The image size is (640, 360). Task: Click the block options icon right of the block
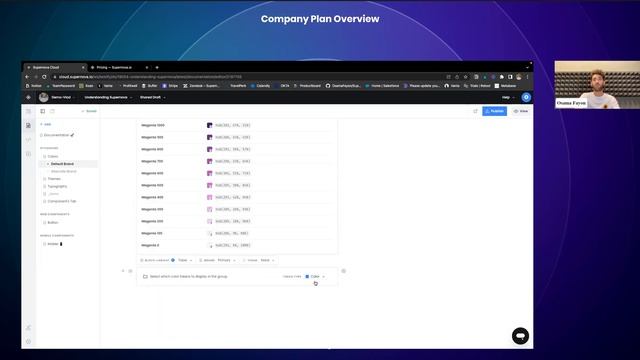click(x=343, y=271)
